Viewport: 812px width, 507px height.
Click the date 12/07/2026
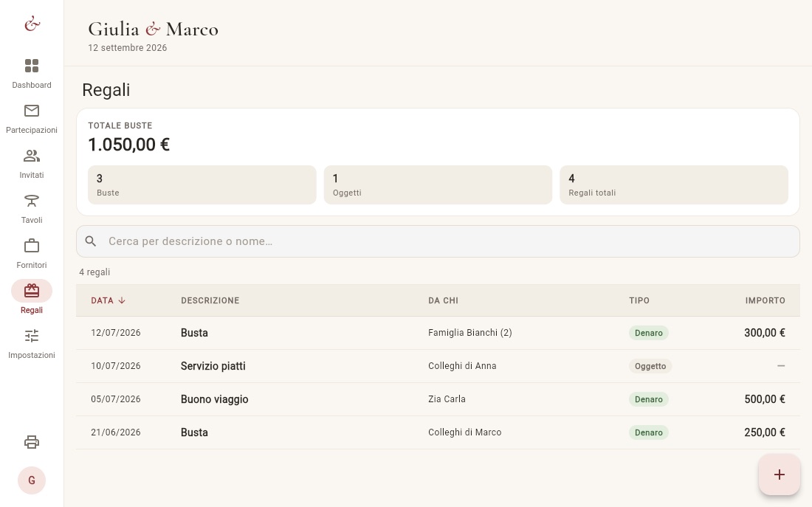[116, 333]
